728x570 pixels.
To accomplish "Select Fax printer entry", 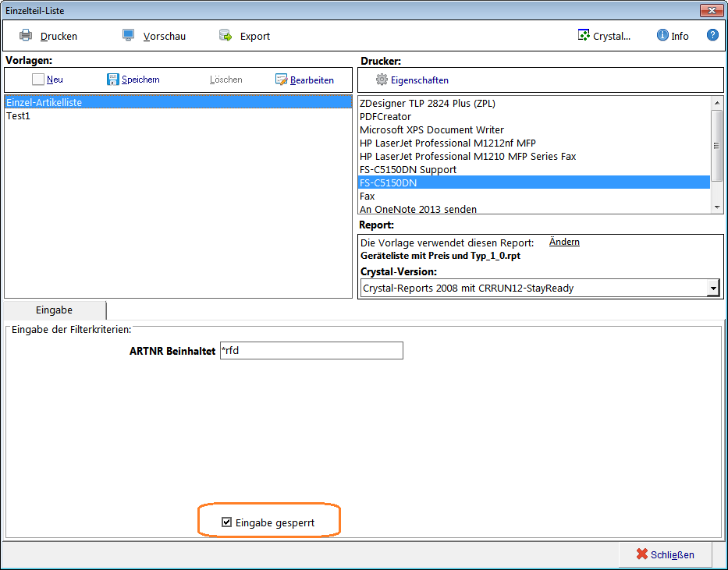I will [534, 196].
